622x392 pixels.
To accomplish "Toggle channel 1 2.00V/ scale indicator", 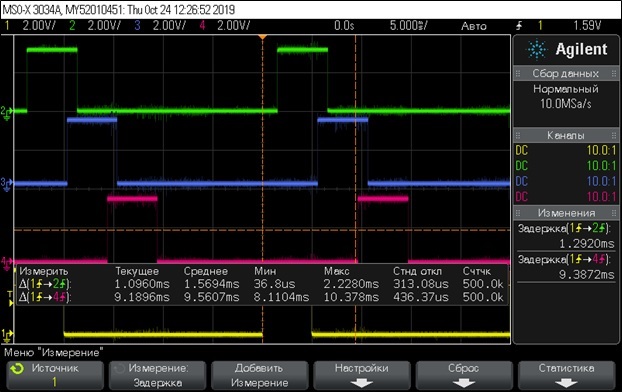I will 31,26.
